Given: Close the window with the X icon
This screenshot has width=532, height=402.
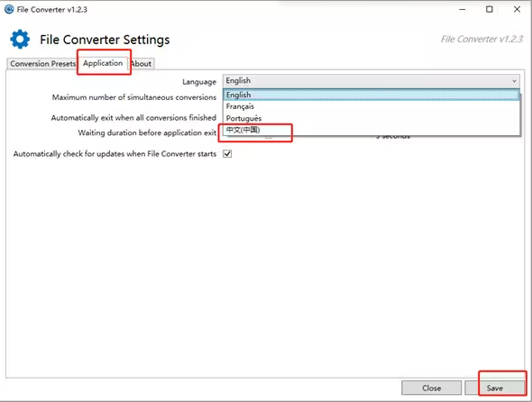Looking at the screenshot, I should tap(517, 10).
